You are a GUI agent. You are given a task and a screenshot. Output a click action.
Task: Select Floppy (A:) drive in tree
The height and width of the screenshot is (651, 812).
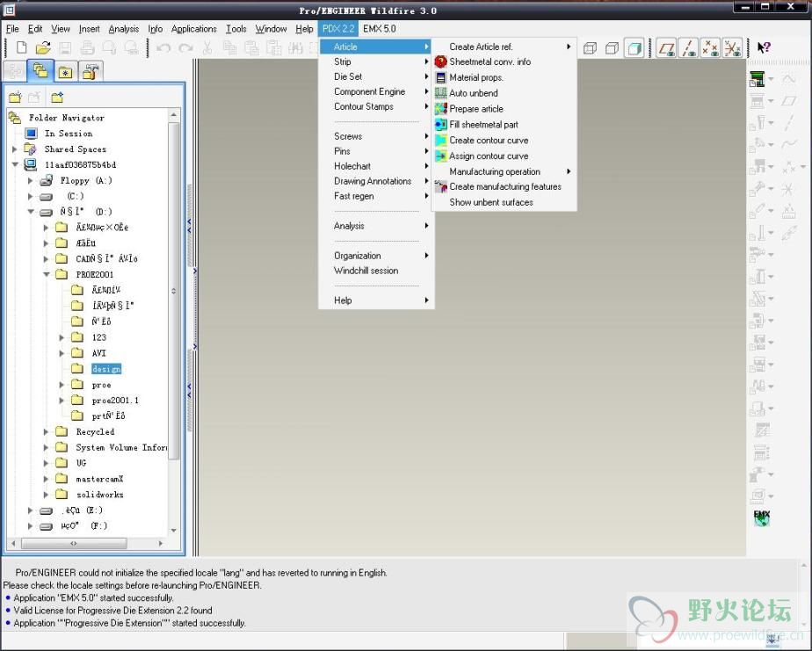coord(86,181)
